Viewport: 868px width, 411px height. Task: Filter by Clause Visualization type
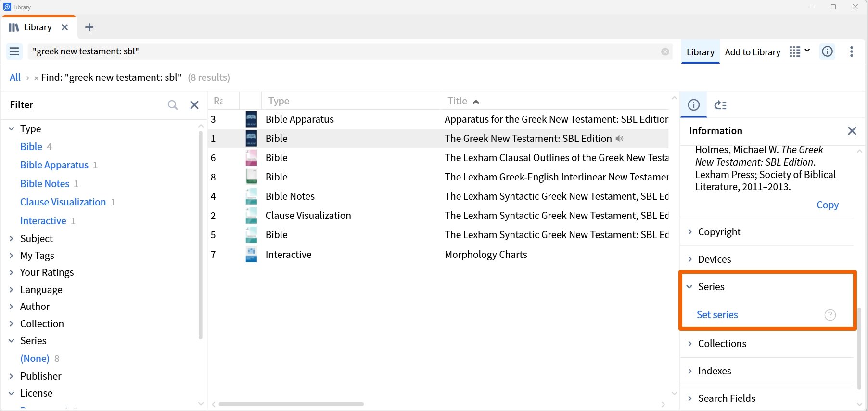[x=63, y=202]
